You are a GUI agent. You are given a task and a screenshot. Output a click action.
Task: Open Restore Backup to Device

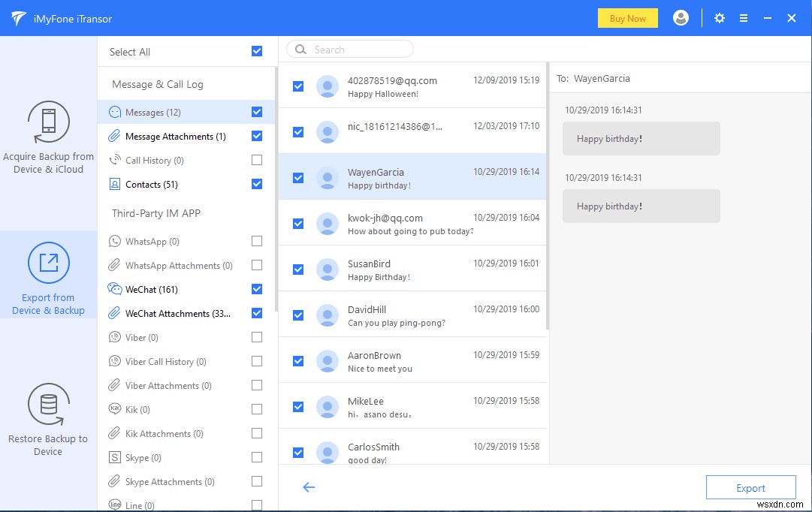pos(48,417)
